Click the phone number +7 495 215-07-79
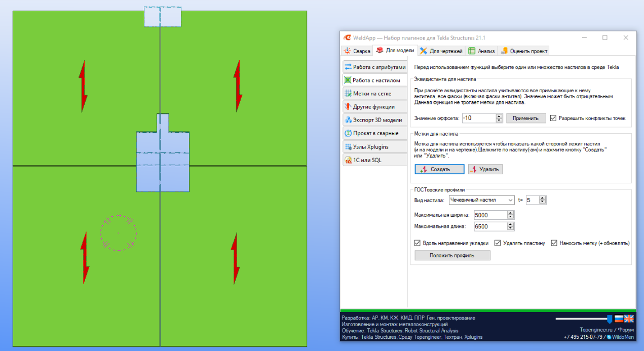Viewport: 644px width, 351px height. 583,337
